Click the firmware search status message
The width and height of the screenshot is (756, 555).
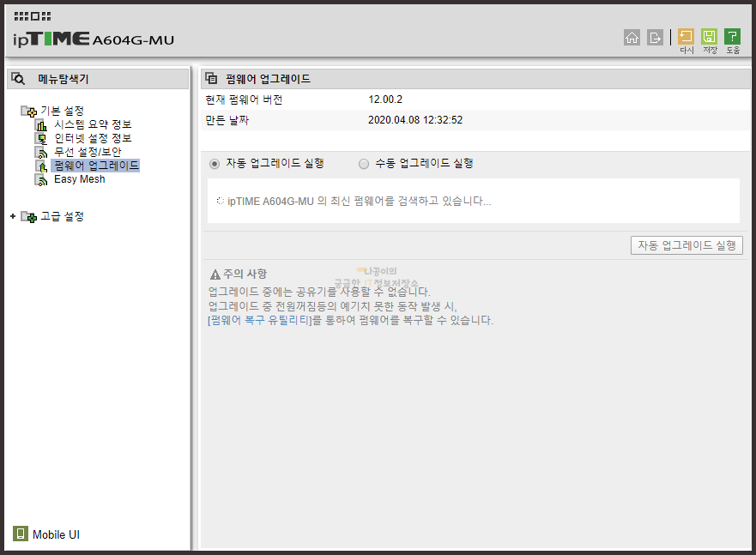click(360, 201)
